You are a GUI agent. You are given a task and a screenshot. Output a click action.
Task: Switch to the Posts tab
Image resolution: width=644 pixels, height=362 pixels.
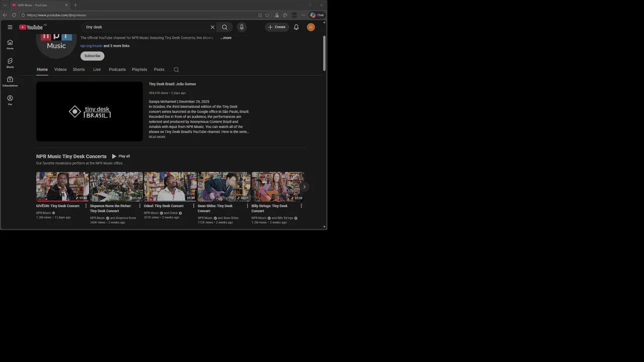[x=159, y=69]
